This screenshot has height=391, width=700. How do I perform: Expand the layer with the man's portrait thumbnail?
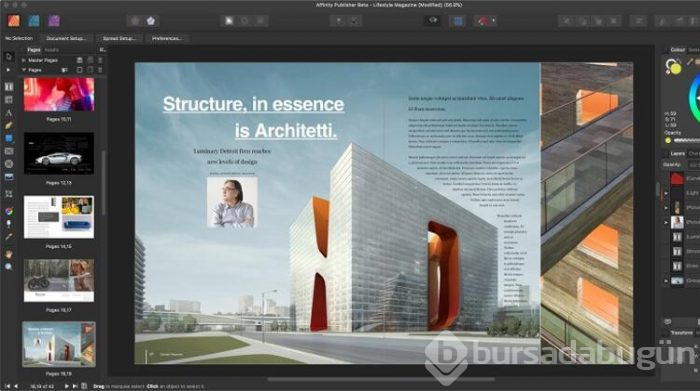[x=666, y=222]
